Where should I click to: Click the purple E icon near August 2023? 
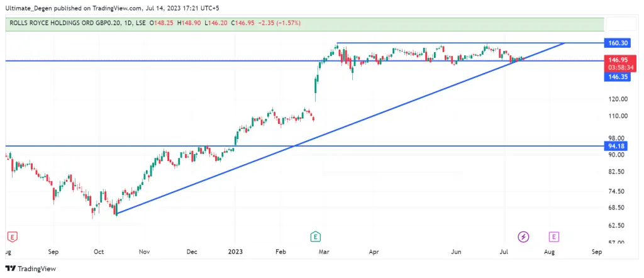click(x=555, y=236)
